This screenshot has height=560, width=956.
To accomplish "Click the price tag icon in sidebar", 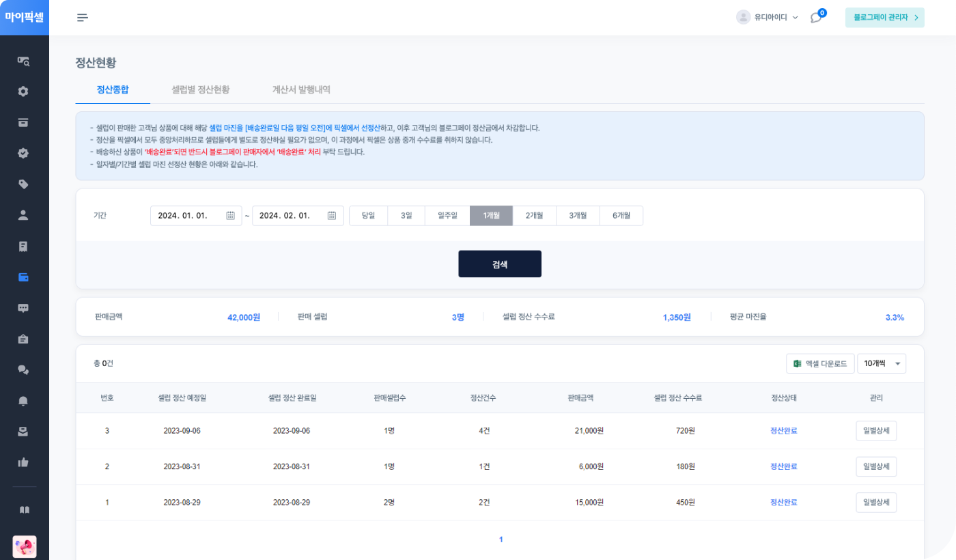I will [x=24, y=184].
